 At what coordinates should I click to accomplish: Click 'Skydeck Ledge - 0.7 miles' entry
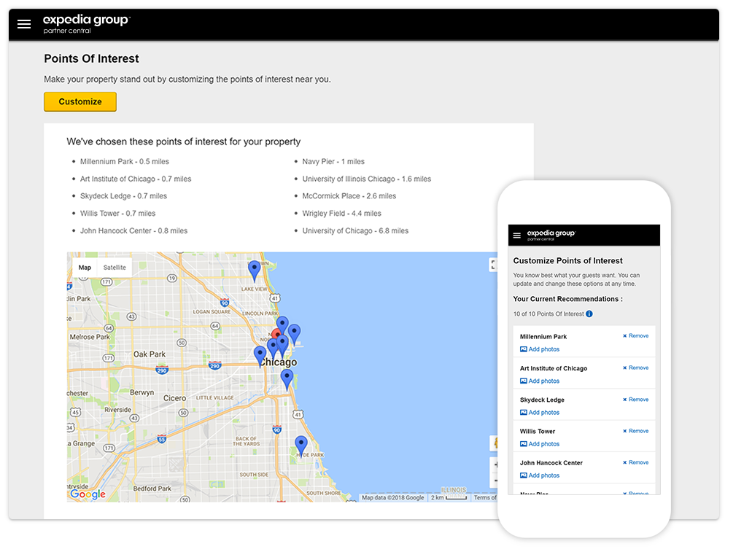pos(123,196)
